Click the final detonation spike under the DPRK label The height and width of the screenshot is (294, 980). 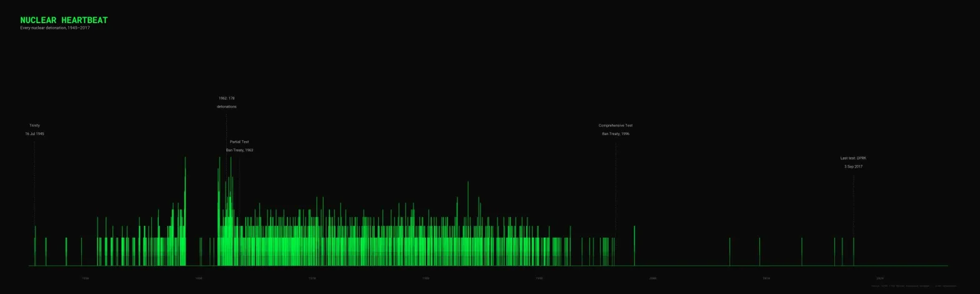[854, 251]
